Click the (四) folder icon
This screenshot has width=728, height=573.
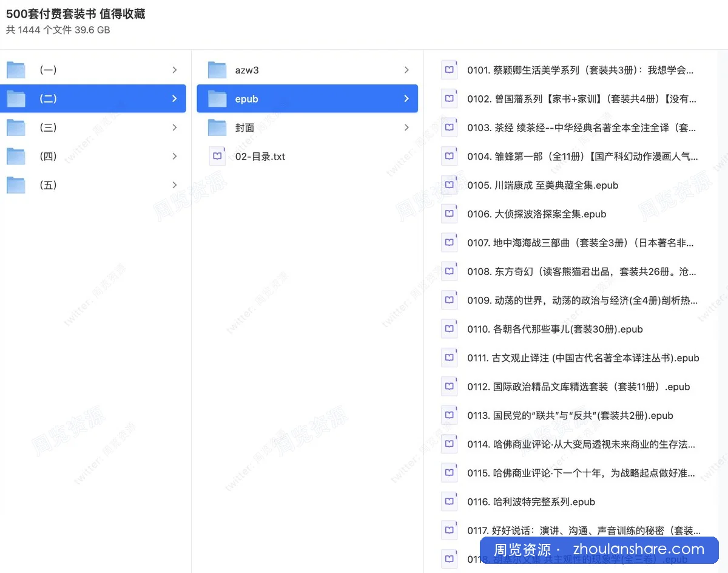point(16,156)
